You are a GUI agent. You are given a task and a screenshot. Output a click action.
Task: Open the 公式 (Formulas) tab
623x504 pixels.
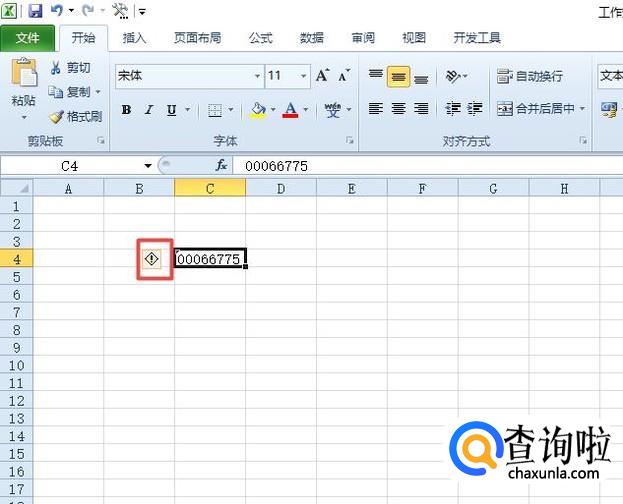(260, 38)
